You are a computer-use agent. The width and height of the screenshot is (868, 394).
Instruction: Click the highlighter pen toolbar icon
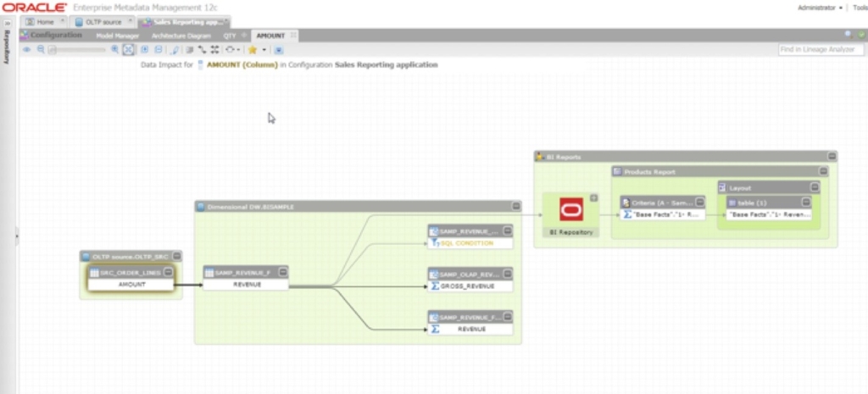(175, 50)
